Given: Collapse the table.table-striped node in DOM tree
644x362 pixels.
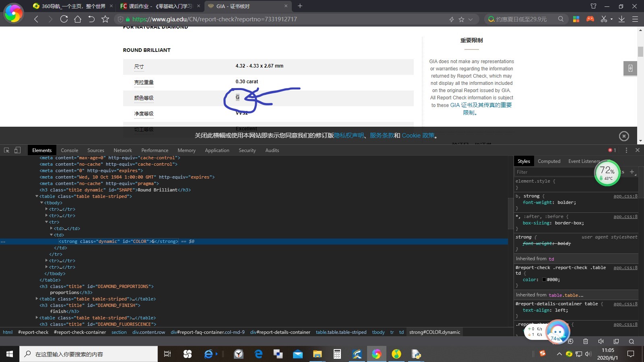Looking at the screenshot, I should coord(37,196).
